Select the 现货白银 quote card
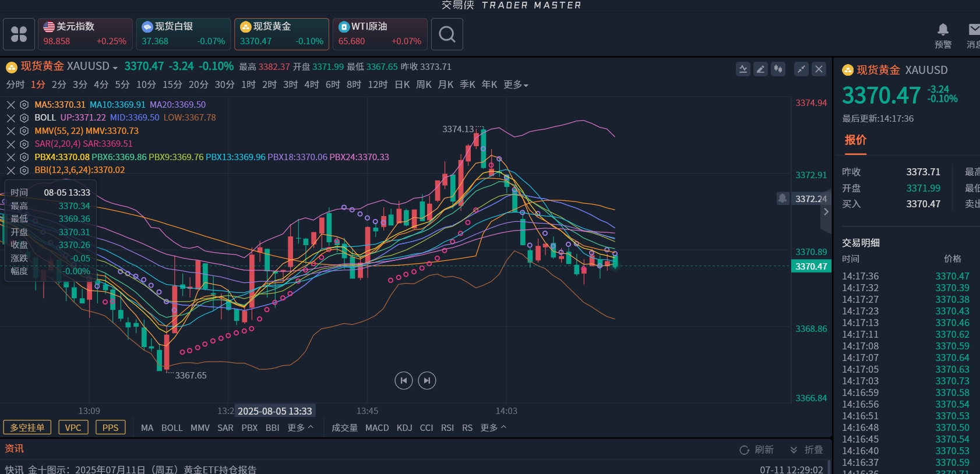Viewport: 980px width, 474px height. coord(184,34)
